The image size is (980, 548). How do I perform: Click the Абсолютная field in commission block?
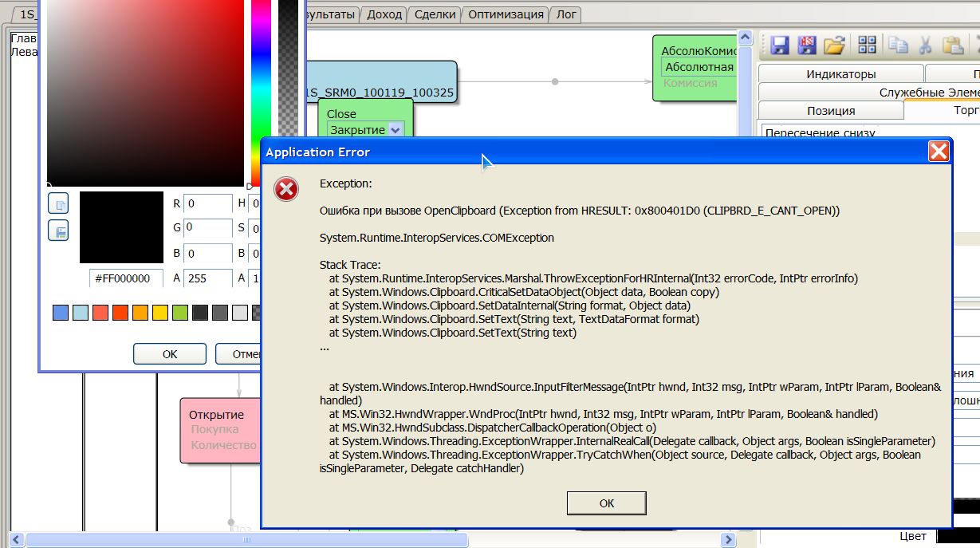(x=699, y=67)
